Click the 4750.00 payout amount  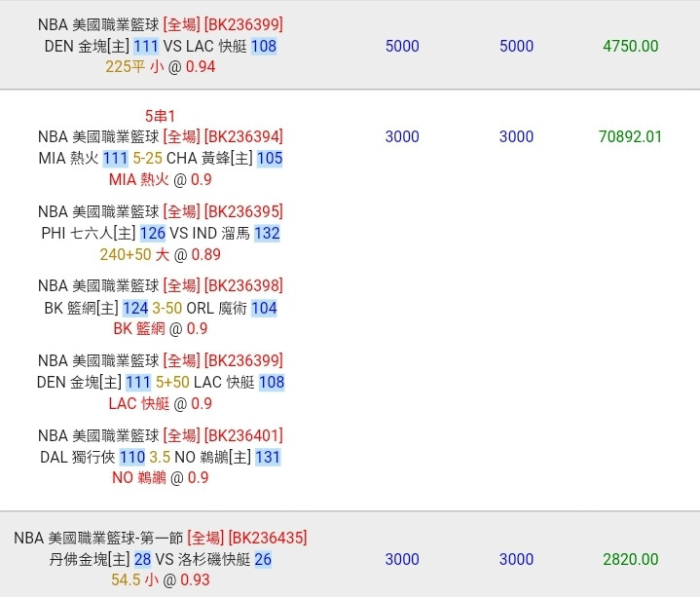pos(630,46)
